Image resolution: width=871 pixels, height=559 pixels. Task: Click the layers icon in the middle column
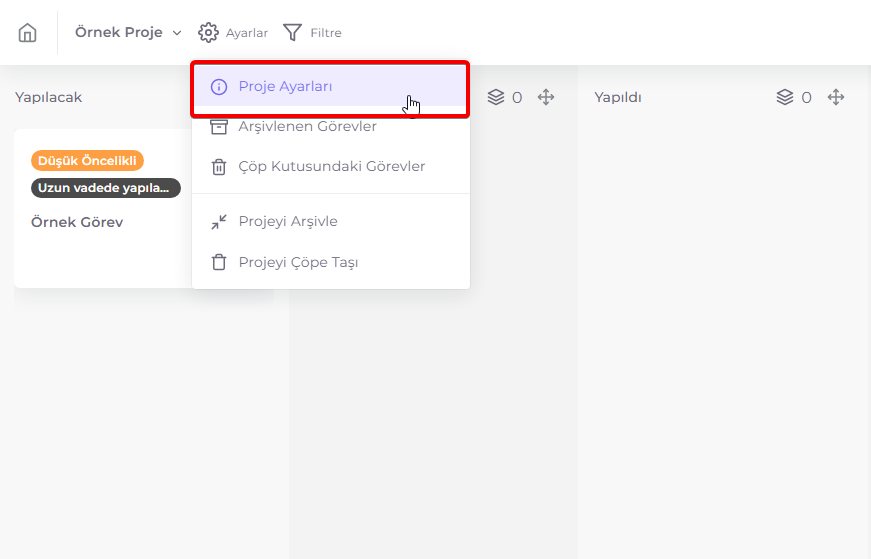pyautogui.click(x=496, y=97)
